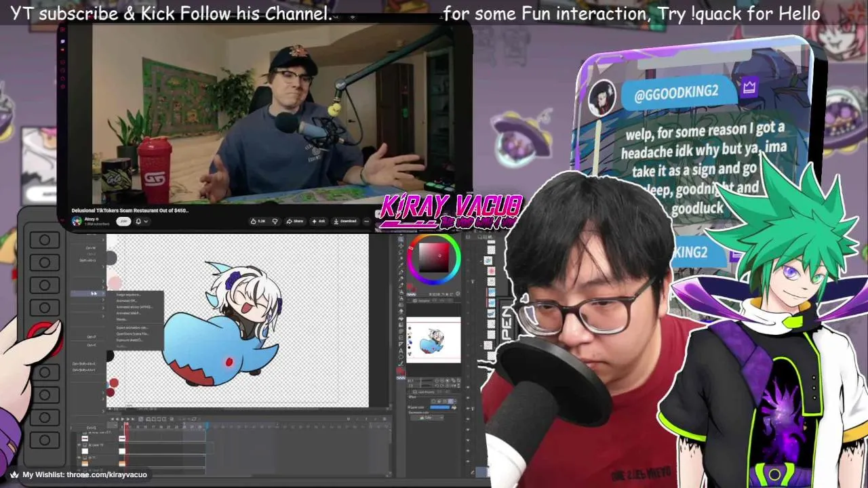Click the red current-frame timeline marker
Viewport: 868px width, 488px height.
(x=127, y=424)
